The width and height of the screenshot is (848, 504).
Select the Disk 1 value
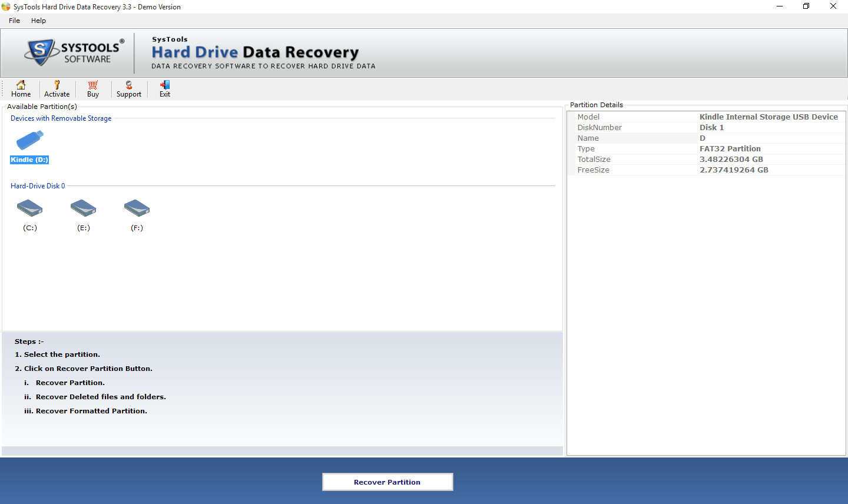(x=711, y=127)
